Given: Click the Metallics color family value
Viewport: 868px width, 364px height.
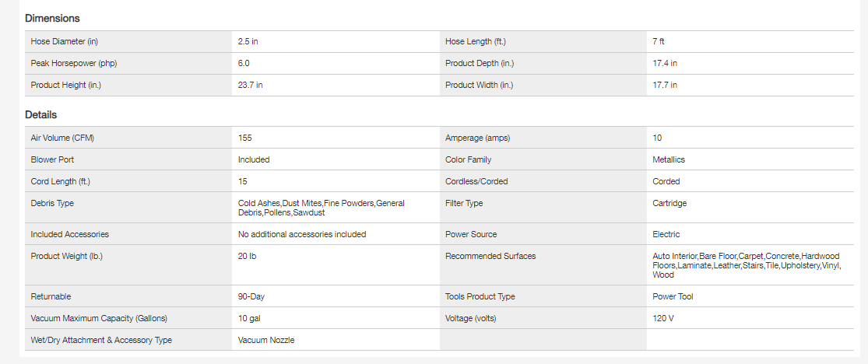Looking at the screenshot, I should coord(669,159).
